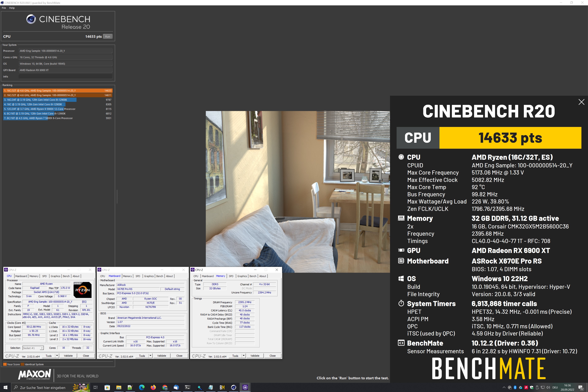Click Validate in the CPU-Z CPU window
This screenshot has height=392, width=588.
click(68, 356)
